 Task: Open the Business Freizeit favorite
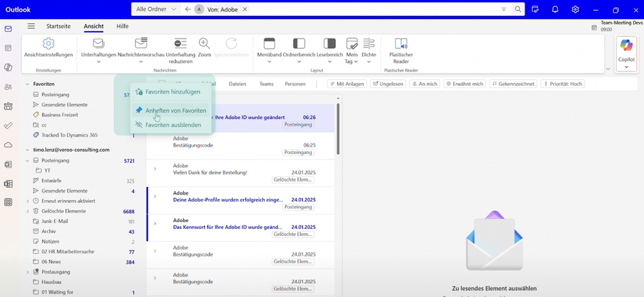(60, 115)
